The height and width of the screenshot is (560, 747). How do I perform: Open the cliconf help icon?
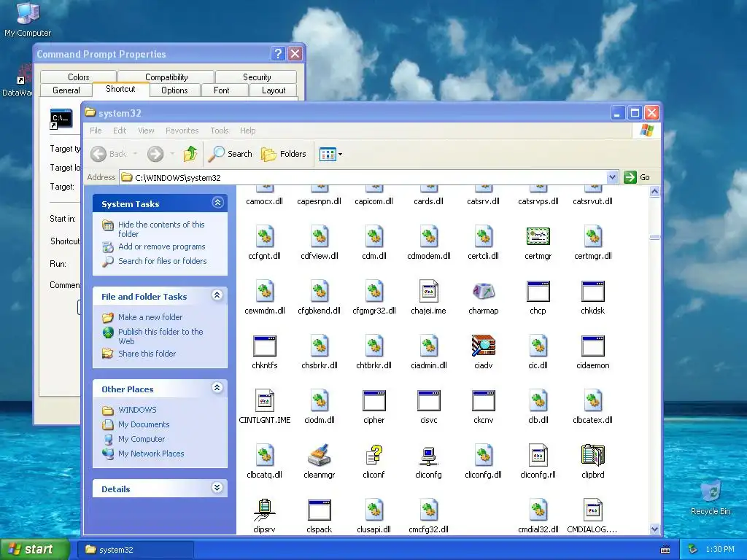(374, 456)
